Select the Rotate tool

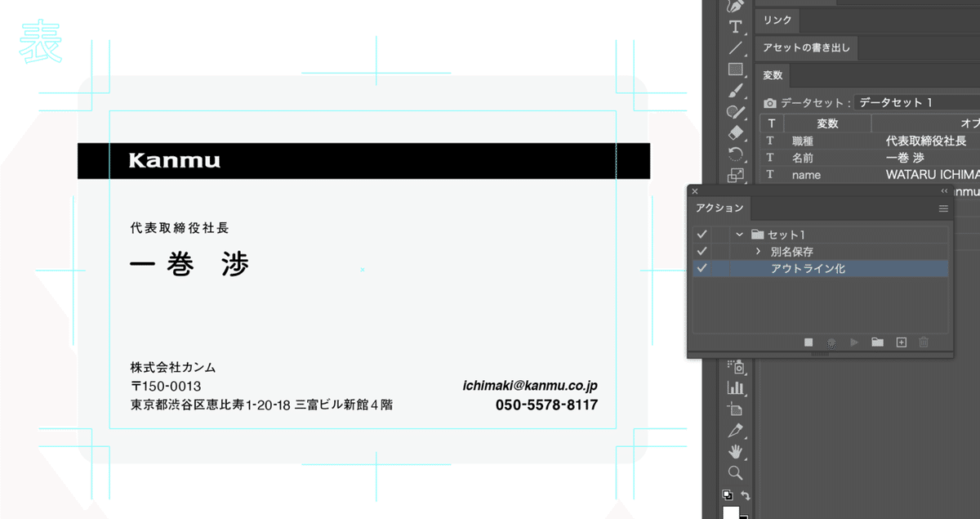point(735,154)
